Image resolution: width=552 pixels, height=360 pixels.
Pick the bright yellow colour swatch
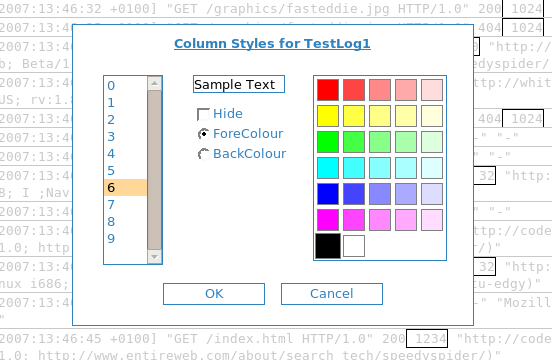pyautogui.click(x=328, y=116)
